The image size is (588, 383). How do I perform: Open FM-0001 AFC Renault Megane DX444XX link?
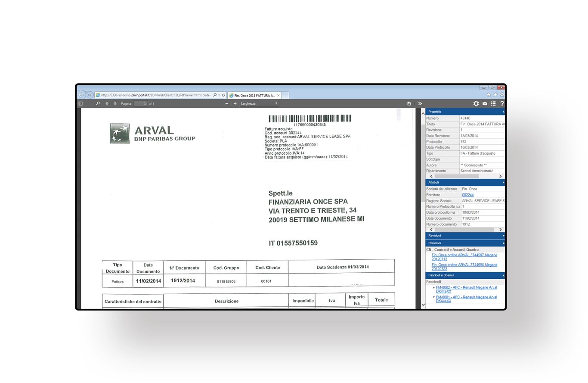pos(467,299)
